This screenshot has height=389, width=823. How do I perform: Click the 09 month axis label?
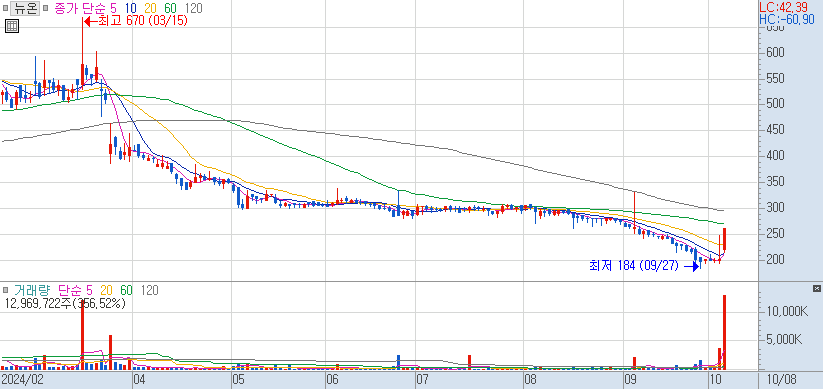pos(630,380)
